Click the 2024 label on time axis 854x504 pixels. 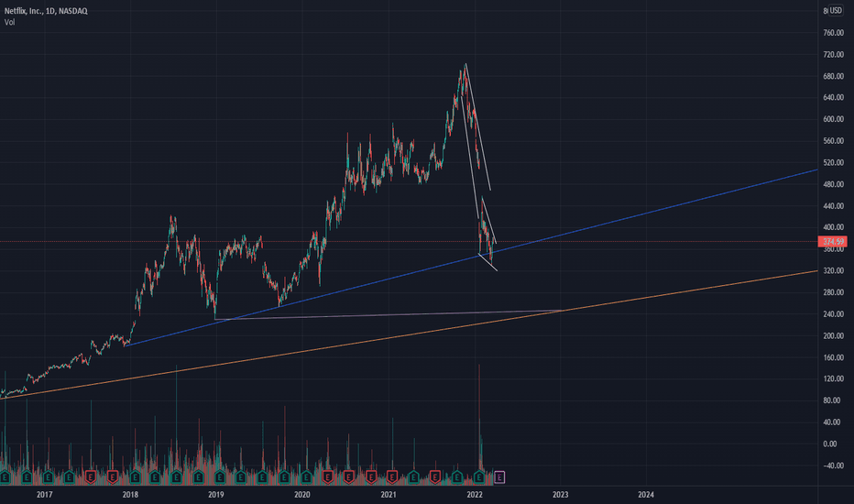(646, 495)
